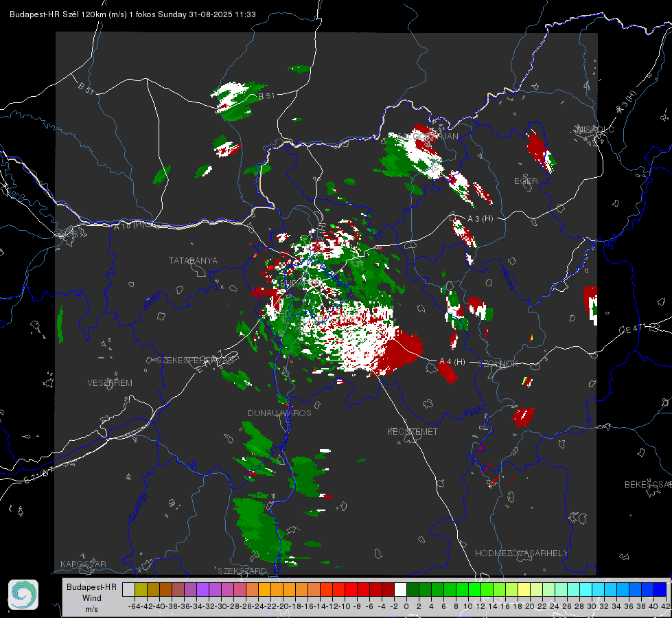Screen dimensions: 672x618
Task: Pick the yellow swatch between 18 and 20
Action: [x=524, y=589]
